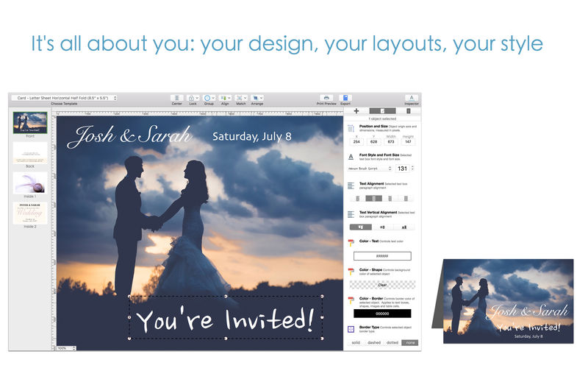Click the Border Type section icon
The height and width of the screenshot is (368, 588).
click(351, 329)
